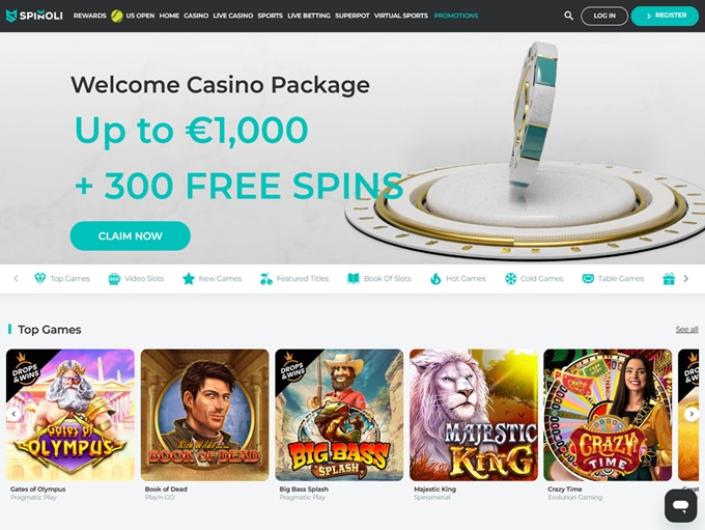Select the Video Slots category icon
Screen dimensions: 705x530
114,279
